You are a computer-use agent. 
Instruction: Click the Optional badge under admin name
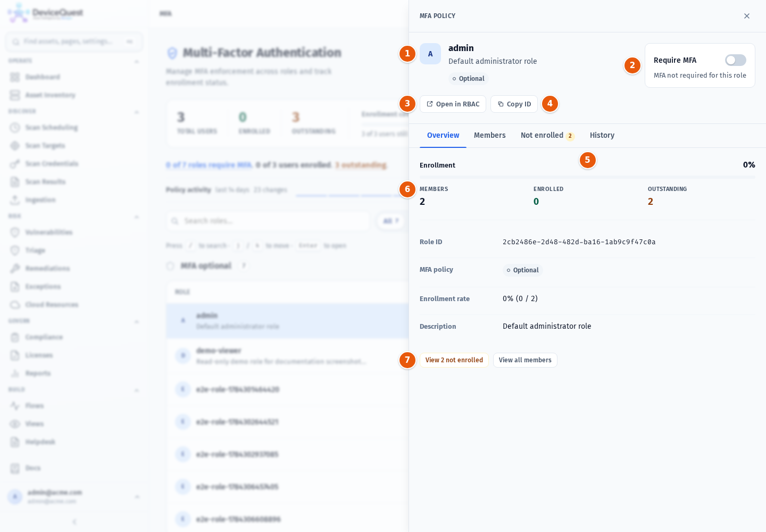(469, 79)
